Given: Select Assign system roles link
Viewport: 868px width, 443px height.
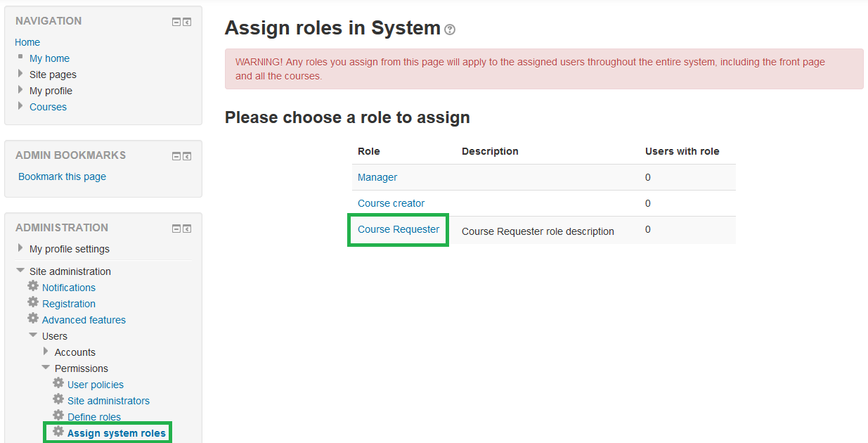Looking at the screenshot, I should coord(117,433).
